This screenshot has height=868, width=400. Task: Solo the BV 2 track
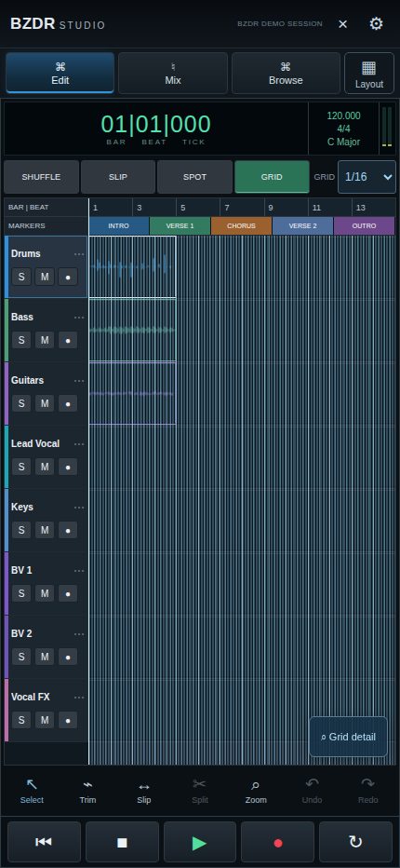tap(21, 657)
